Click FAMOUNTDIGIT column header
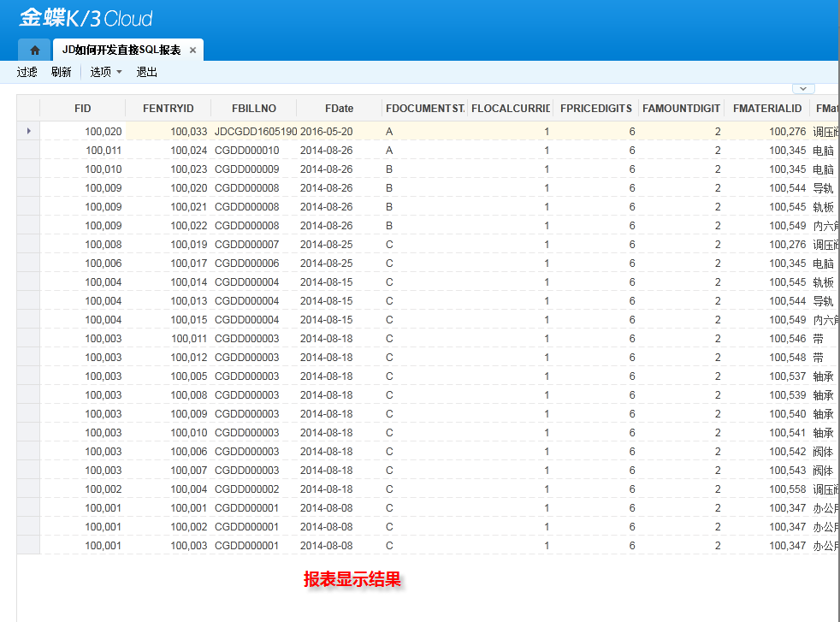The width and height of the screenshot is (840, 622). tap(682, 108)
